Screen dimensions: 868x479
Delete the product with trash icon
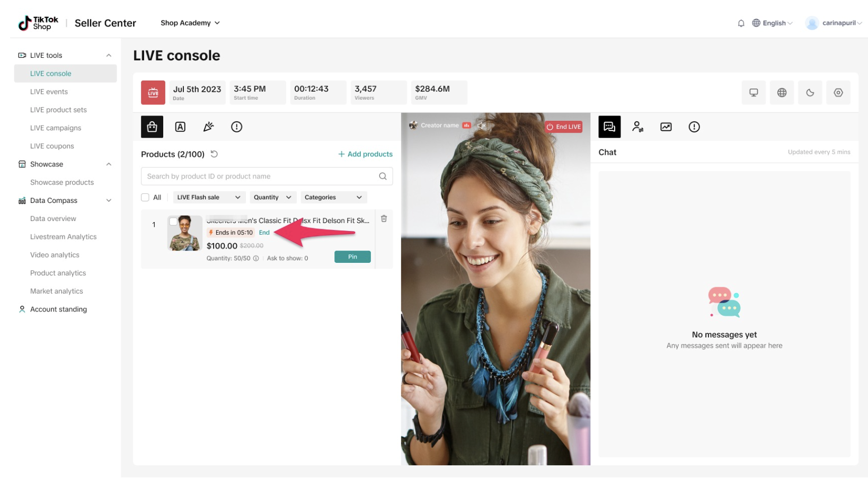(x=384, y=219)
